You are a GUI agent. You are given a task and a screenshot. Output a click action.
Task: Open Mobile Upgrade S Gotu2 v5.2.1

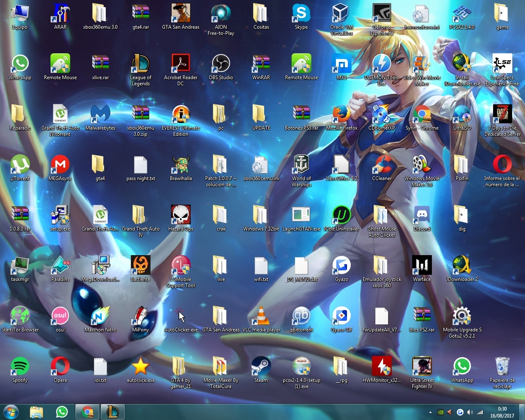[x=462, y=315]
